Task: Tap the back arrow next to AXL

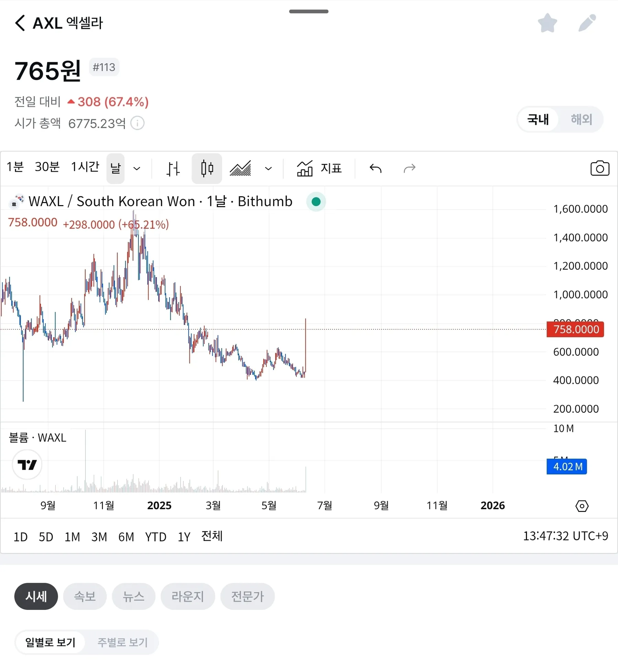Action: 21,23
